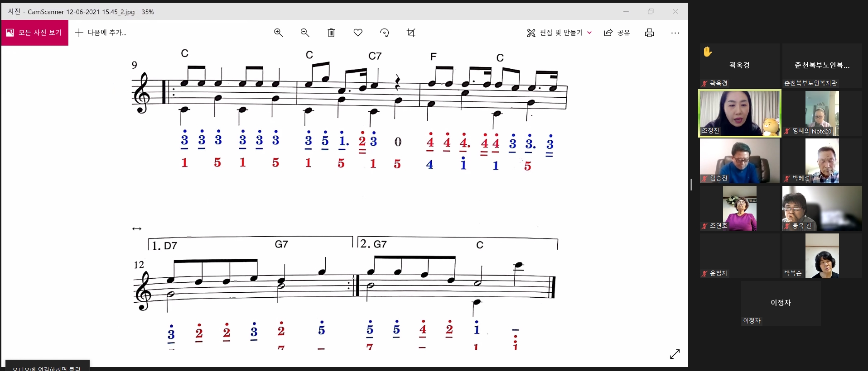Open the crop tool icon
Screen dimensions: 868x371
[x=411, y=33]
